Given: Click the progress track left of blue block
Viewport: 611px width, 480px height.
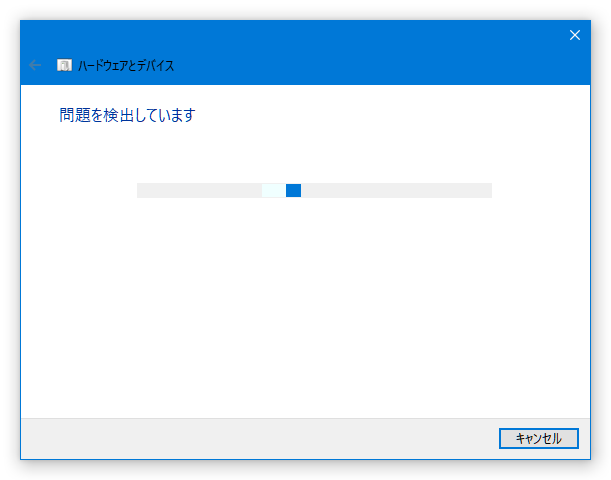Looking at the screenshot, I should 199,191.
